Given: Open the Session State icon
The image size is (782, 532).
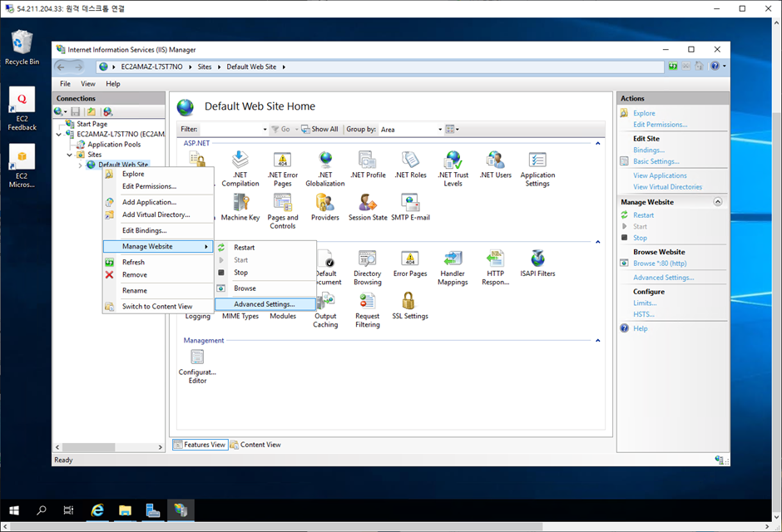Looking at the screenshot, I should tap(368, 207).
